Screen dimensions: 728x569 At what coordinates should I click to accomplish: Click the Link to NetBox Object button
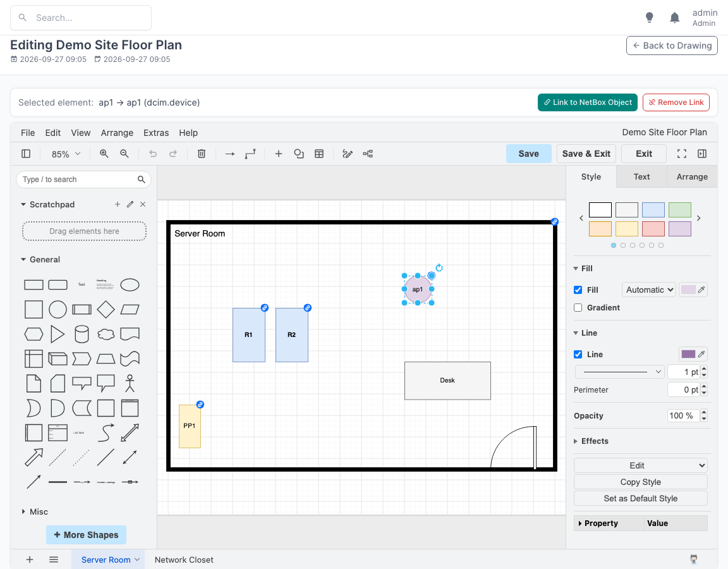pos(588,102)
